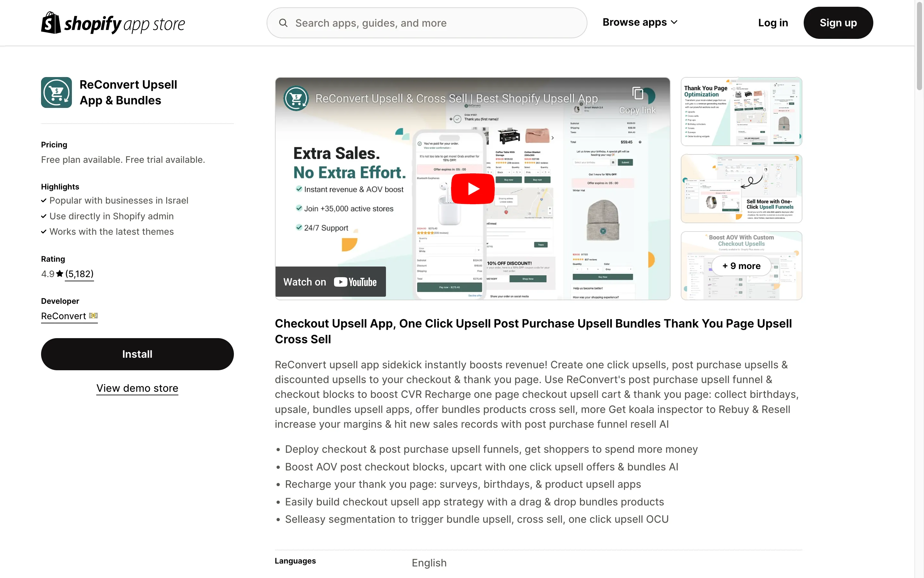Click the checkmark icon beside 'Popular with businesses'

tap(44, 201)
